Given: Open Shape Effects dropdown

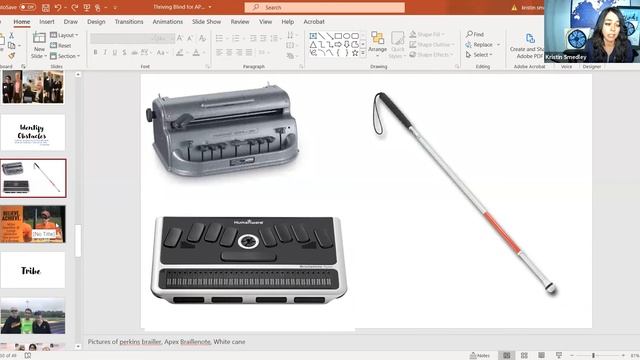Looking at the screenshot, I should (431, 54).
